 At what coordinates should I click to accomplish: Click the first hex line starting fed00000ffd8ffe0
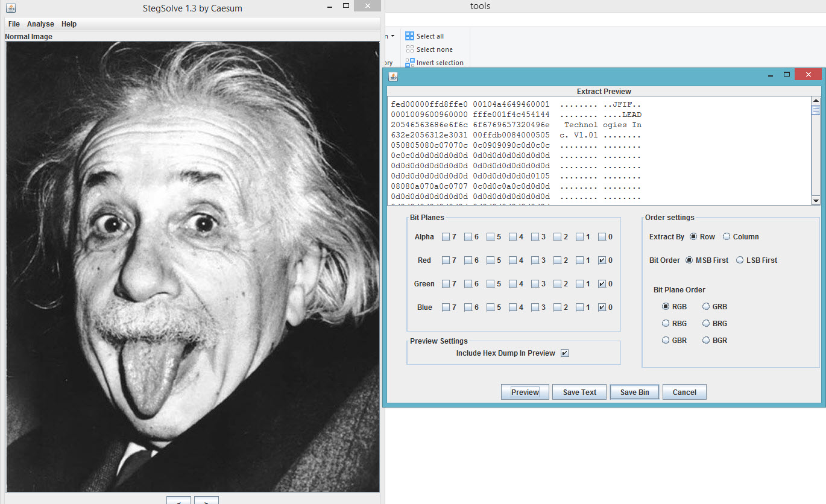(x=516, y=104)
